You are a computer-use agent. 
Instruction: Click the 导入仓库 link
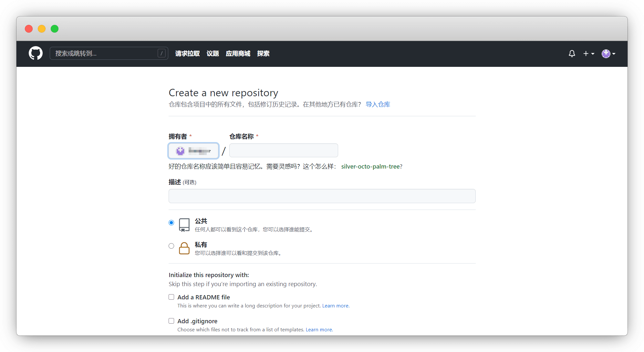pos(378,104)
